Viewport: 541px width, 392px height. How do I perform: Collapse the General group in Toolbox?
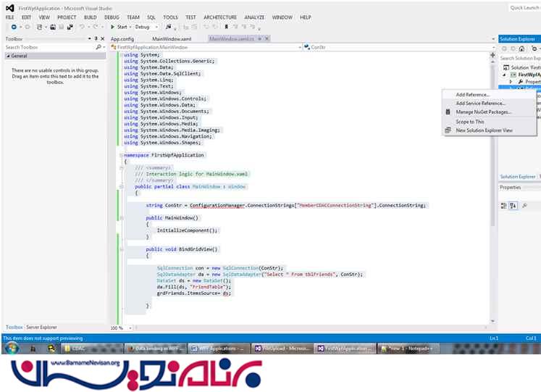(8, 56)
